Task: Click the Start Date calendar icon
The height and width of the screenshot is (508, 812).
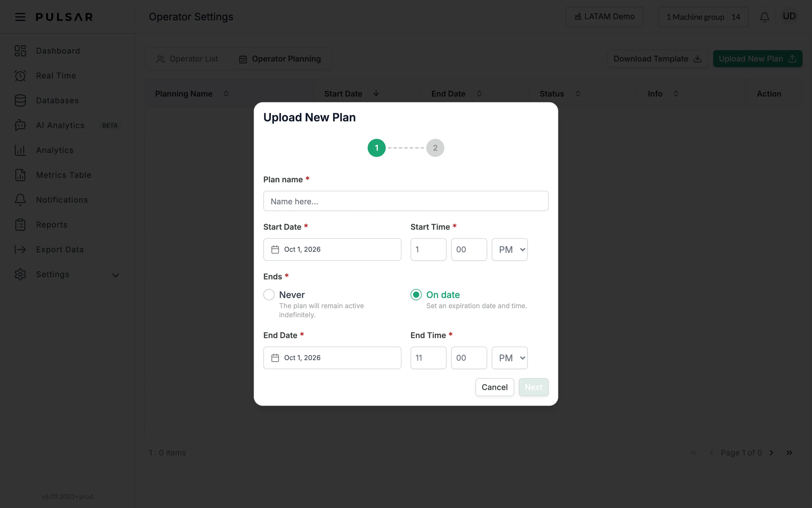Action: [x=275, y=249]
